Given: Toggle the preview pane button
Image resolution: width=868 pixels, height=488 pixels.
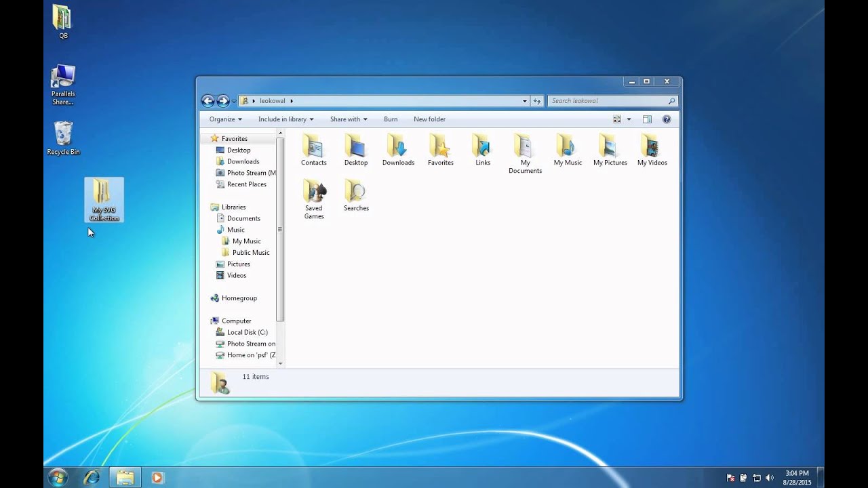Looking at the screenshot, I should pos(647,119).
